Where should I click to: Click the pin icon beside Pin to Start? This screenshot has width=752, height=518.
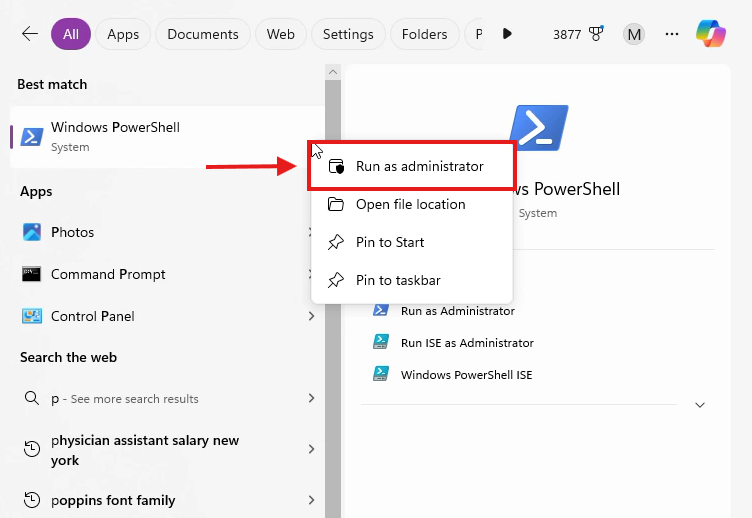pyautogui.click(x=336, y=242)
